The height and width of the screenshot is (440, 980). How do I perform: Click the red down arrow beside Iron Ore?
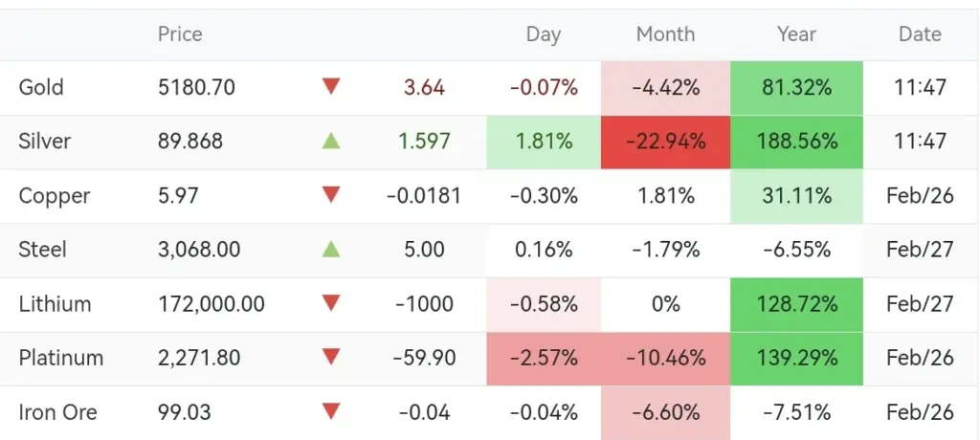(x=331, y=412)
